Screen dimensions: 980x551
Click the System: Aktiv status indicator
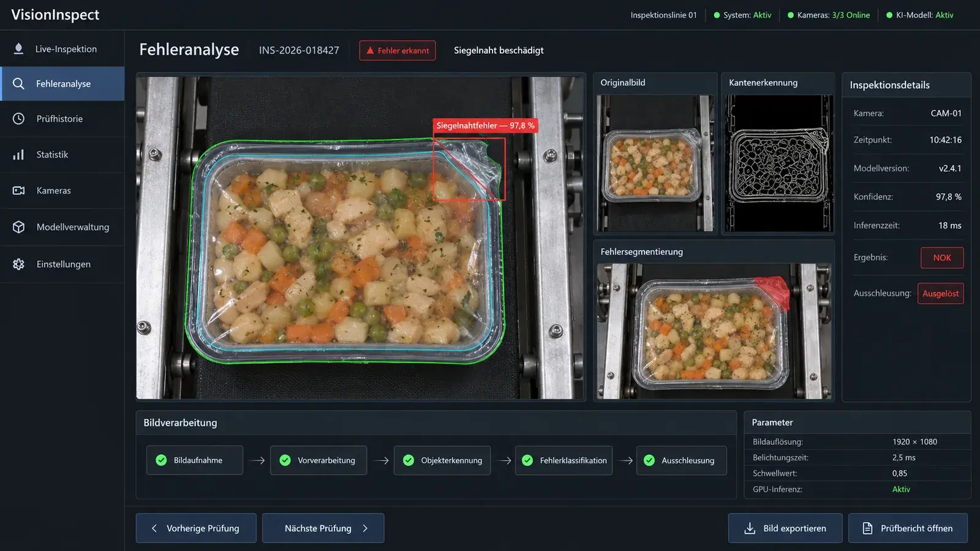coord(742,15)
